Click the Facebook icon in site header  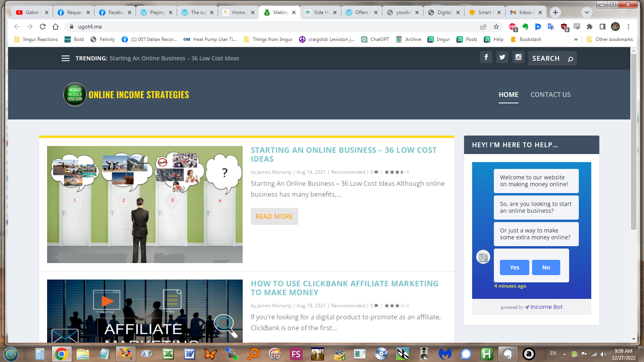(x=486, y=57)
